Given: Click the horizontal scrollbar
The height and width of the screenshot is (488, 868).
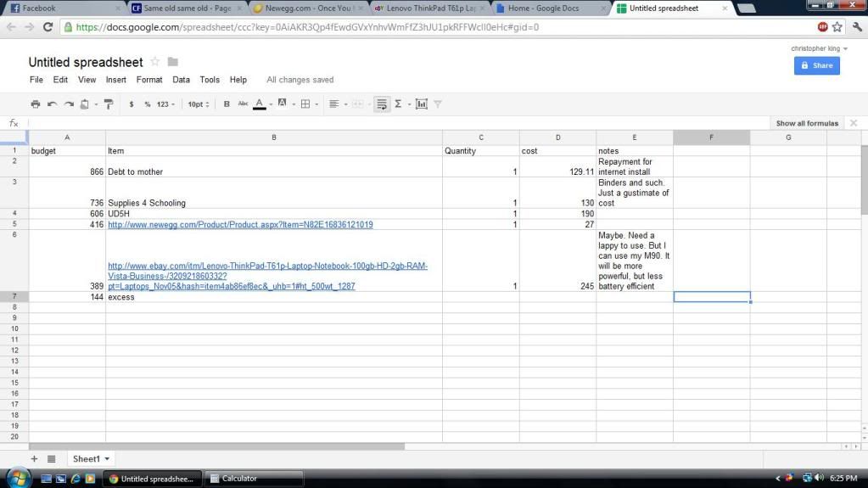Looking at the screenshot, I should tap(216, 446).
